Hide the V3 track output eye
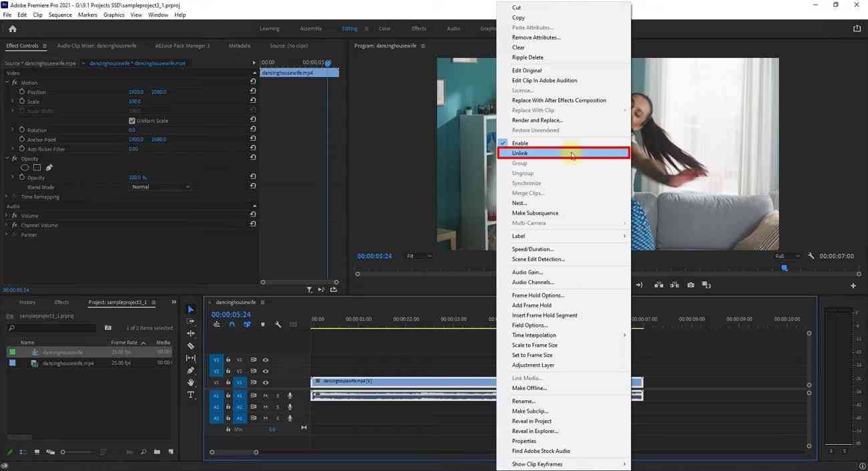 pyautogui.click(x=265, y=360)
